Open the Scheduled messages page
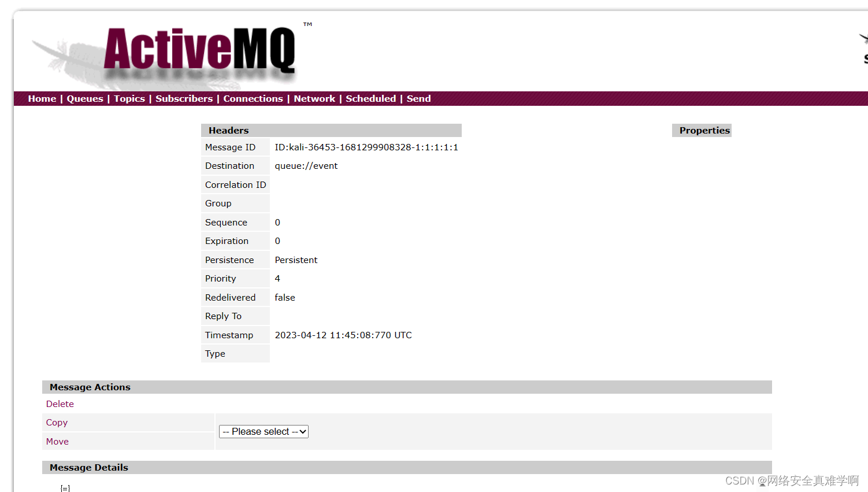868x492 pixels. coord(370,98)
